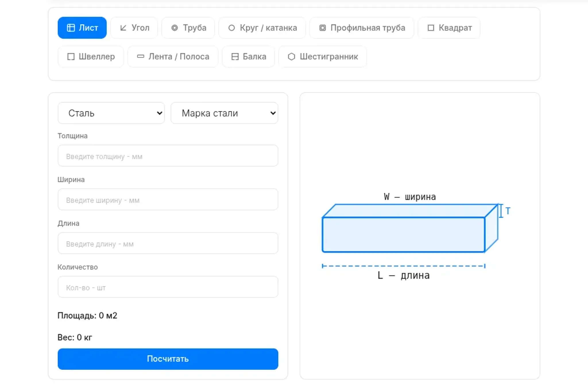Click the square icon beside Квадрат
The height and width of the screenshot is (384, 588).
point(431,28)
